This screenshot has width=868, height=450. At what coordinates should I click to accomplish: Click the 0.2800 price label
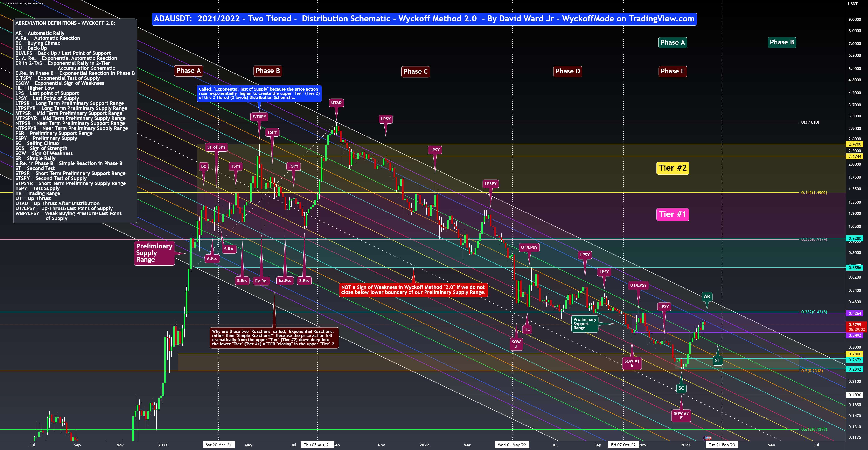coord(855,354)
